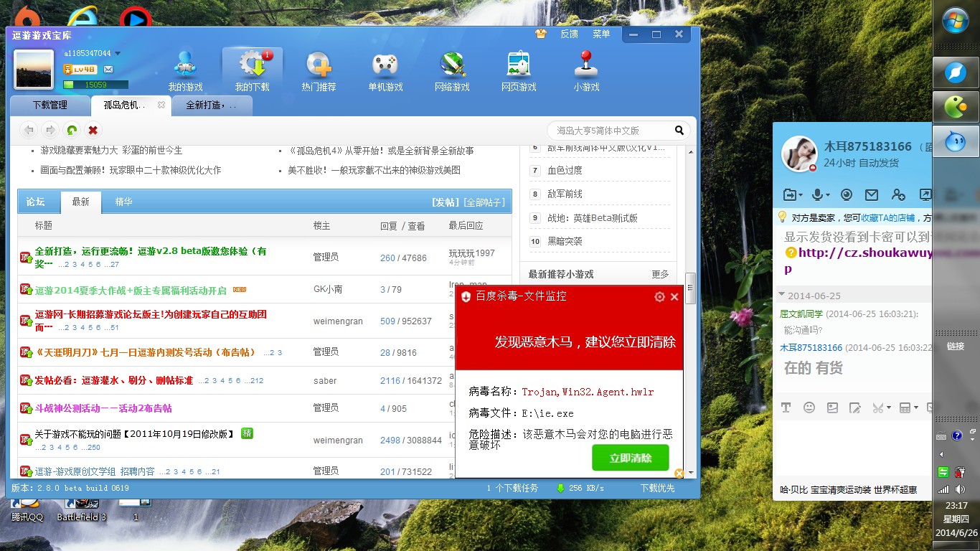The width and height of the screenshot is (980, 551).
Task: Open 单机游戏 gamepad icon
Action: 385,72
